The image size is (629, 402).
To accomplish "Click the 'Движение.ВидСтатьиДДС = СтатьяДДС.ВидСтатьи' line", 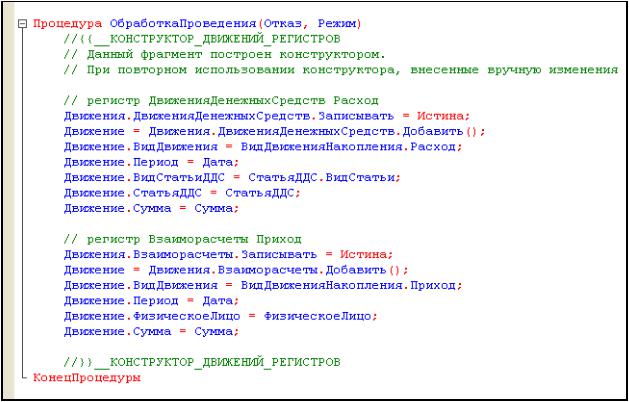I will (x=232, y=178).
